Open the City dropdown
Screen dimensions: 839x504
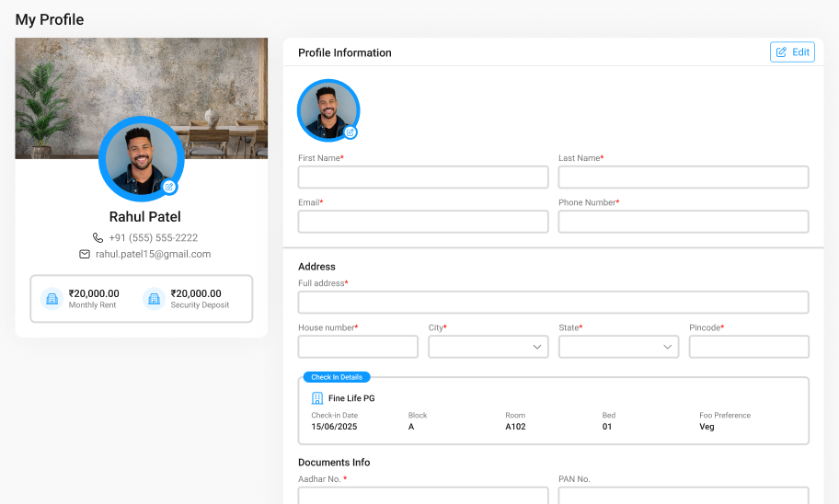pos(488,347)
